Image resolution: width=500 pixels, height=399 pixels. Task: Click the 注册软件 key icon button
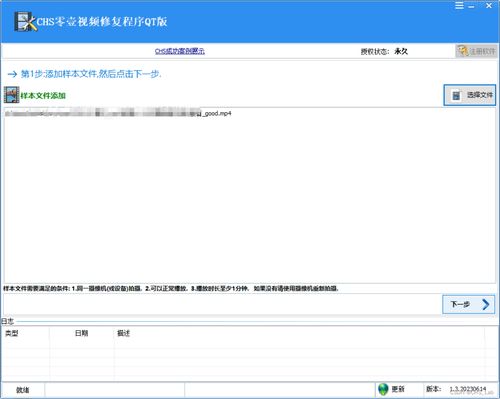click(476, 51)
